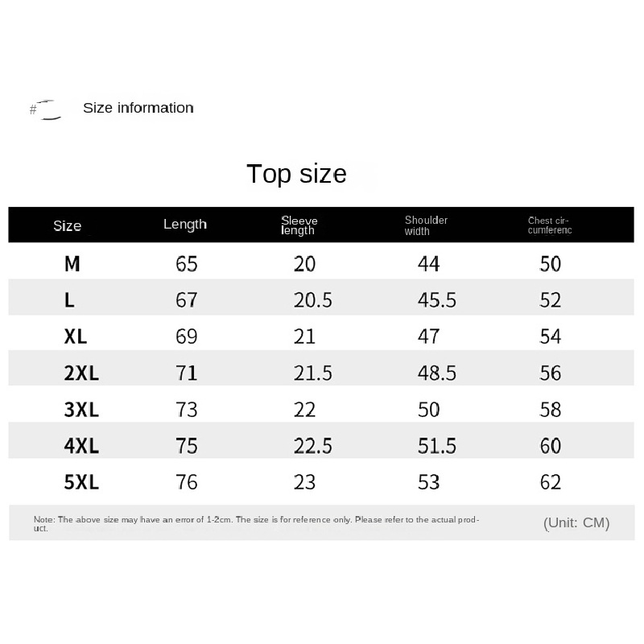Screen dimensions: 644x644
Task: Click the size error note text
Action: tap(256, 523)
